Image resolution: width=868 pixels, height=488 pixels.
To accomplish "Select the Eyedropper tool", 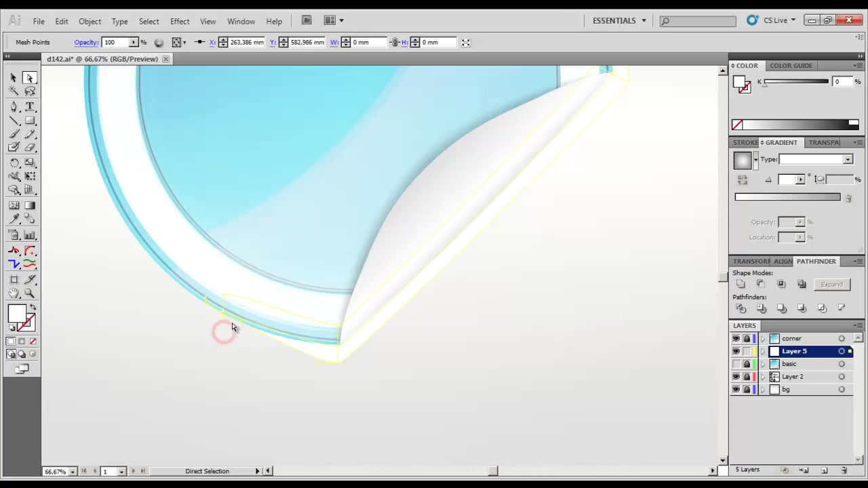I will 14,220.
